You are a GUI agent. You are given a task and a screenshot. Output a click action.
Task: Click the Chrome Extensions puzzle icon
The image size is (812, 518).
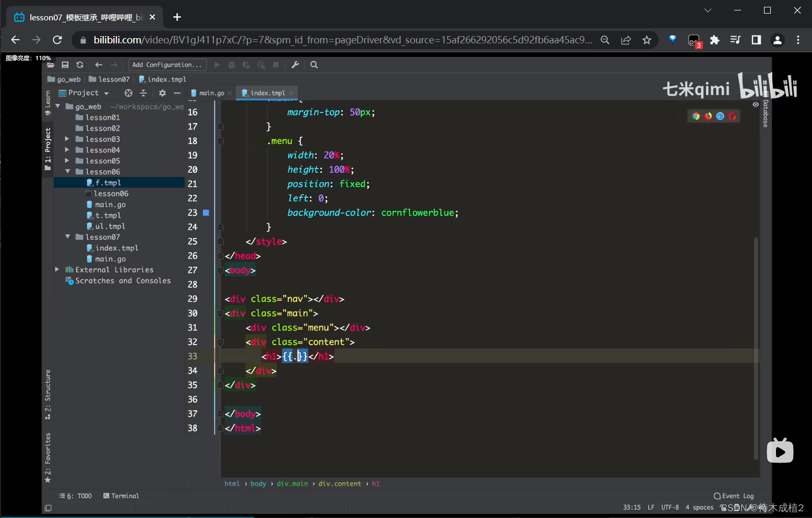(714, 40)
